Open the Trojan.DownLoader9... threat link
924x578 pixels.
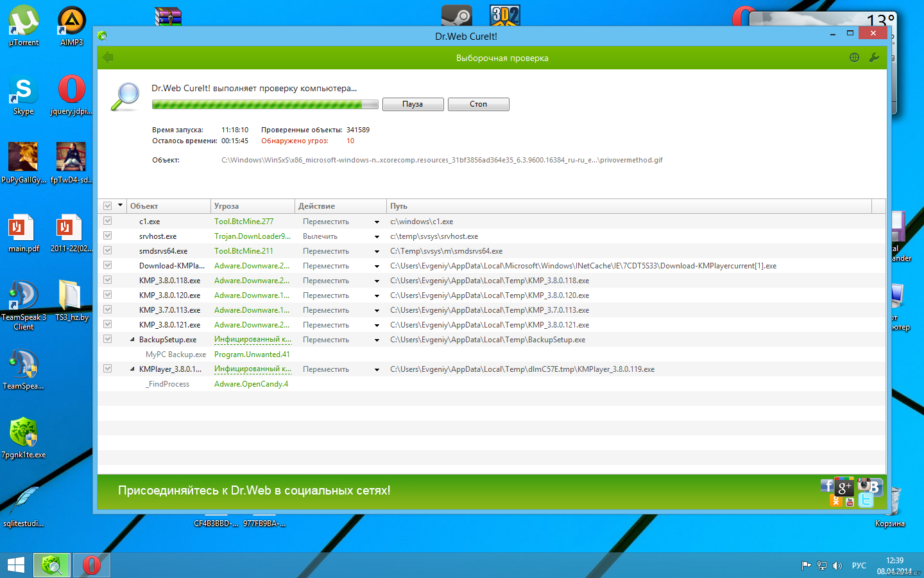pyautogui.click(x=253, y=236)
